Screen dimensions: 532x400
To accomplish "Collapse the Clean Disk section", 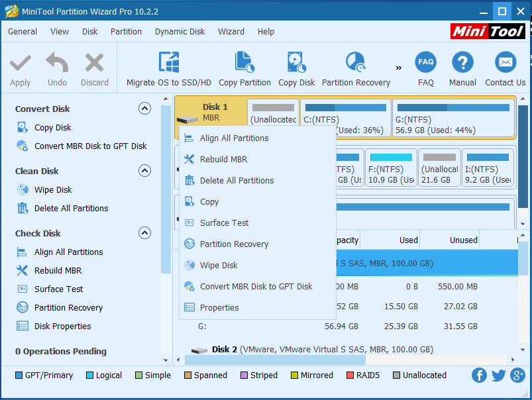I will click(144, 171).
